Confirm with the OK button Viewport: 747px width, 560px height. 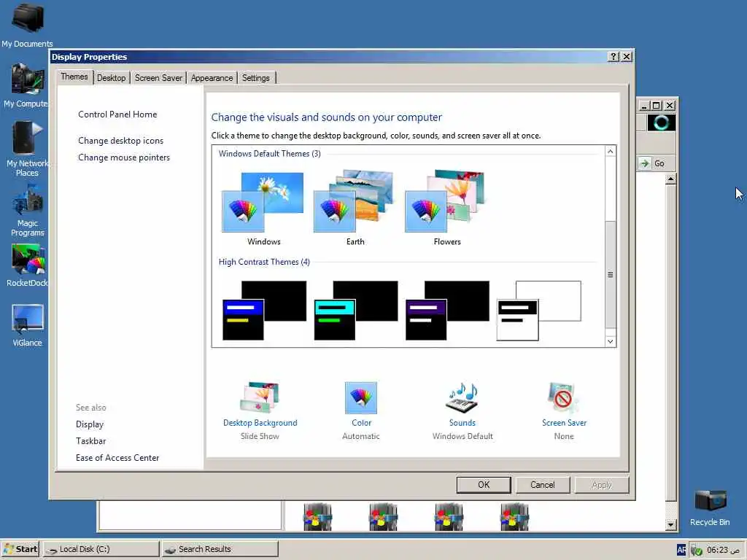coord(484,485)
